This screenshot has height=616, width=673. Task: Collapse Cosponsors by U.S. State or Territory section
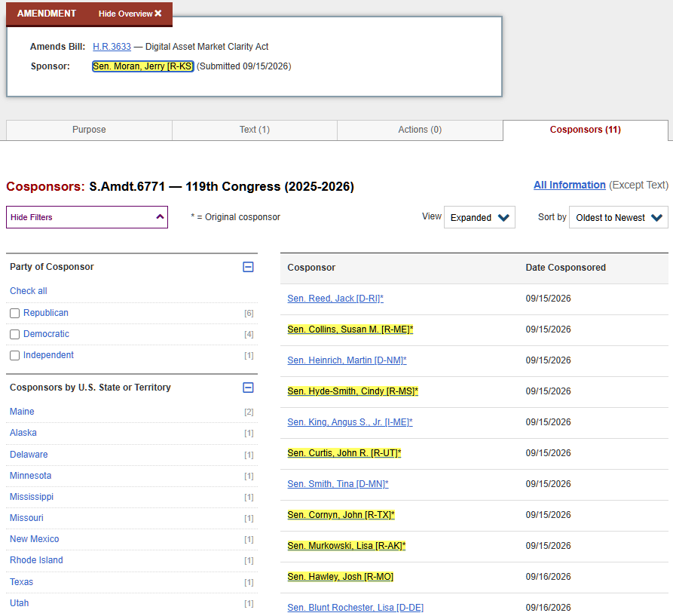click(248, 388)
